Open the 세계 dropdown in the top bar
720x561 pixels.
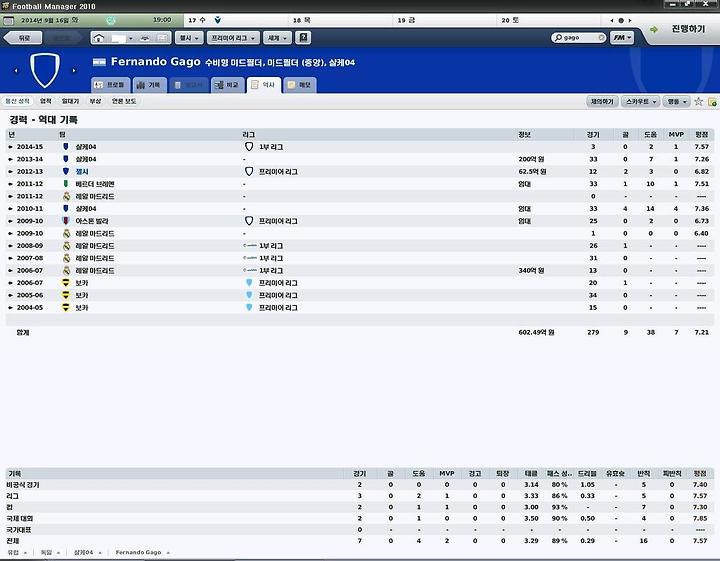pos(277,38)
